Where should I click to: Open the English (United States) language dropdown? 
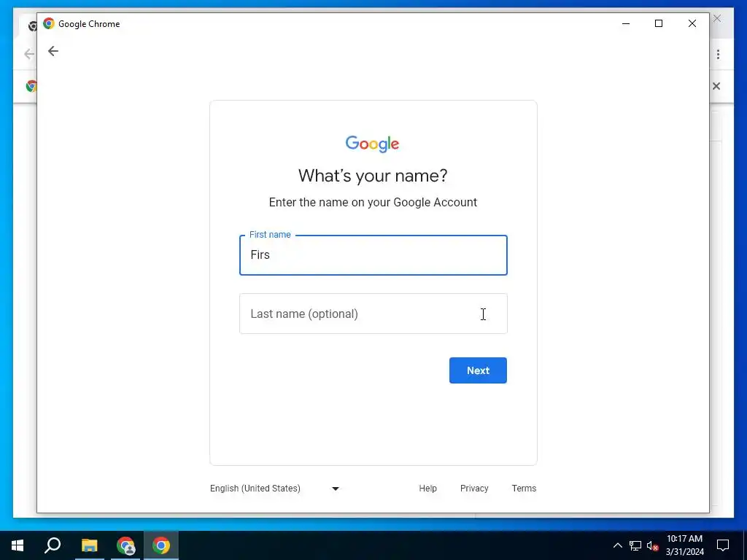pyautogui.click(x=274, y=489)
